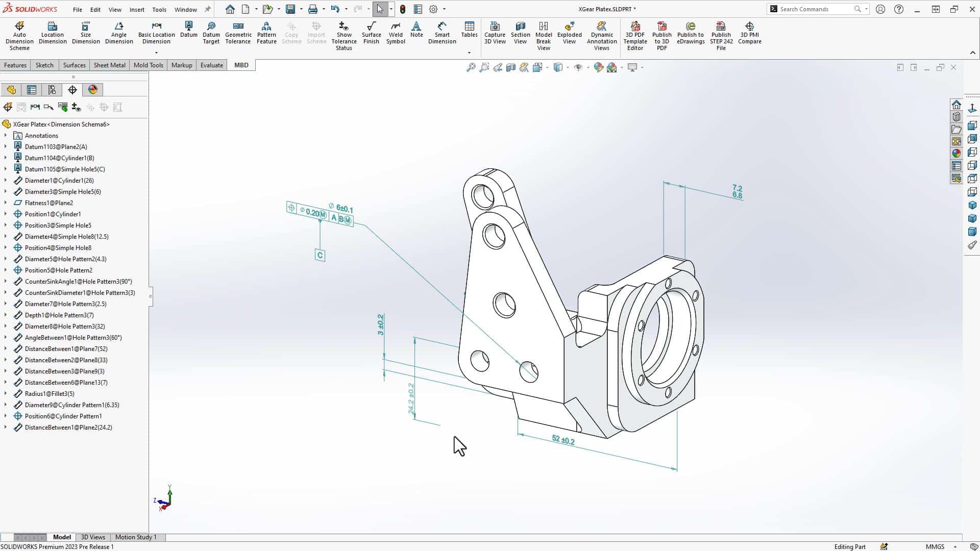Screen dimensions: 980x551
Task: Open the Help menu via question mark icon
Action: click(899, 9)
